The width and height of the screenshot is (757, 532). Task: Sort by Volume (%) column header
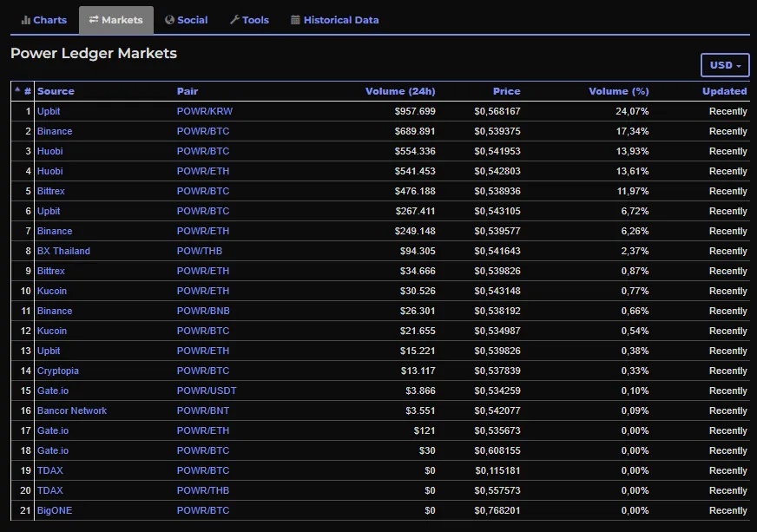(x=618, y=91)
